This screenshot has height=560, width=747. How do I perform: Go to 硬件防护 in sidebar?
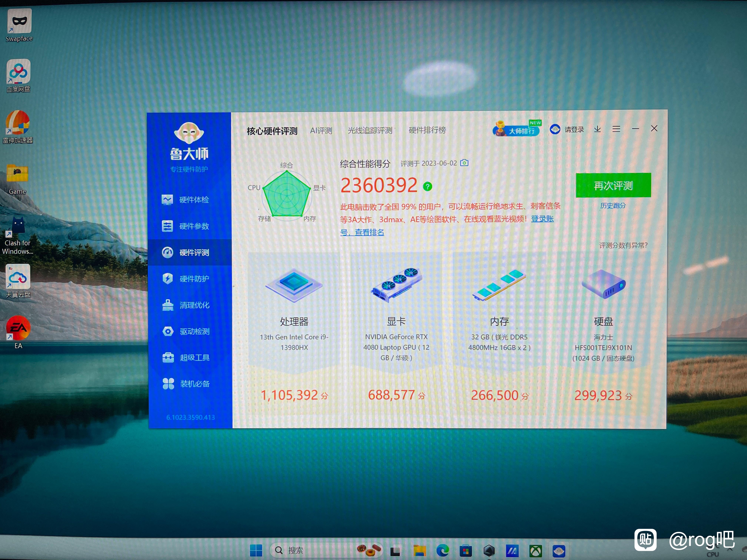coord(190,279)
